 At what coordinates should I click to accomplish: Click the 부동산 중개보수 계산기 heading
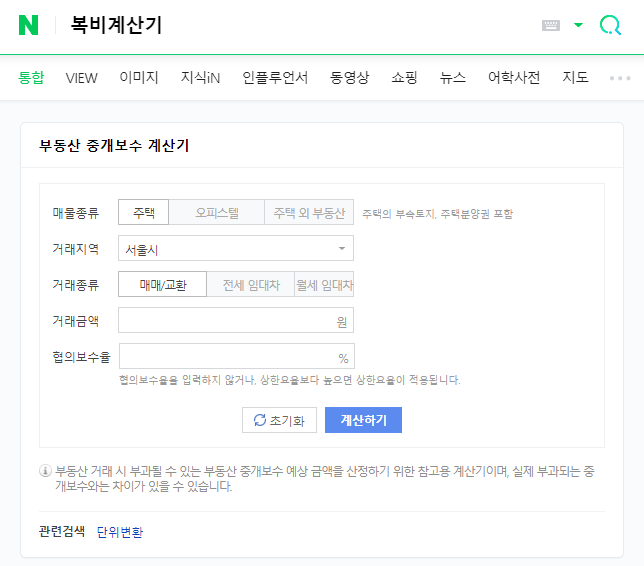tap(114, 145)
